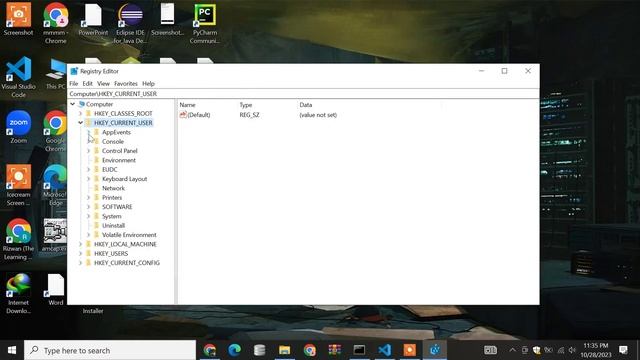The image size is (640, 360).
Task: Open Icecream Screen Recorder desktop icon
Action: (x=18, y=184)
